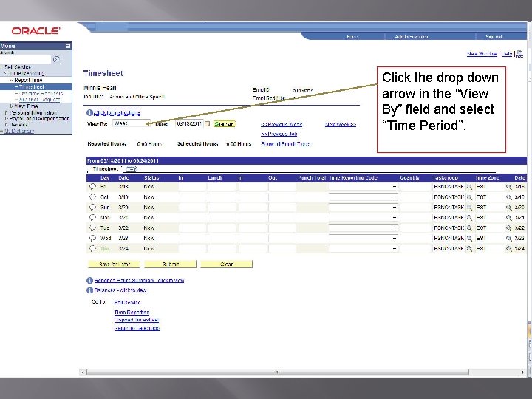The height and width of the screenshot is (399, 532).
Task: Open Absence Request in the menu
Action: (x=39, y=100)
